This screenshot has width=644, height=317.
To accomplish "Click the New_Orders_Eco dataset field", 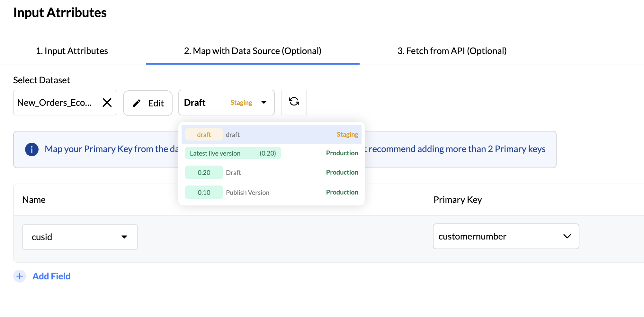I will pyautogui.click(x=55, y=103).
